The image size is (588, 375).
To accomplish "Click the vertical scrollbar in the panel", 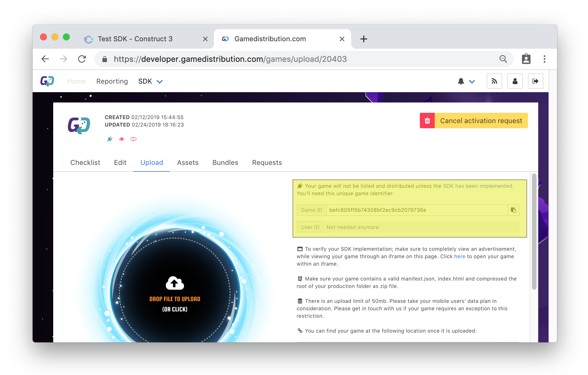I will [x=534, y=232].
